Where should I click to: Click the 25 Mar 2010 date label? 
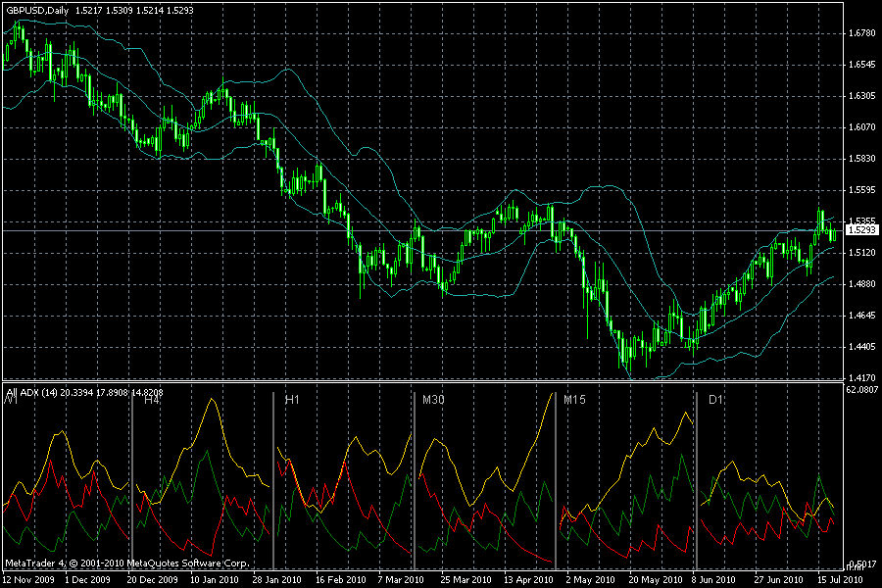point(465,579)
